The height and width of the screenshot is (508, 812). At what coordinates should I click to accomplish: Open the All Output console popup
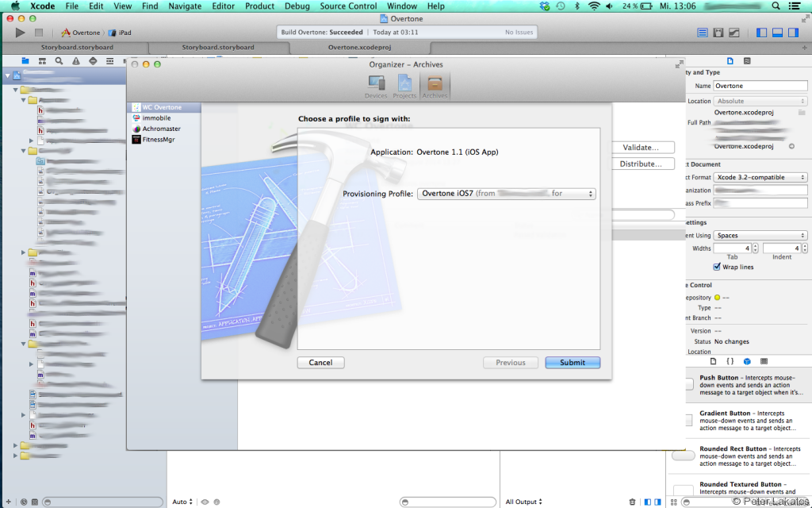pos(524,502)
